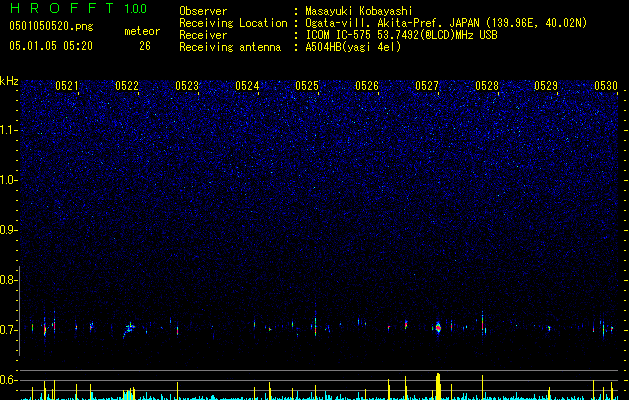Image resolution: width=629 pixels, height=400 pixels.
Task: Click the 0524 time marker
Action: (x=247, y=85)
